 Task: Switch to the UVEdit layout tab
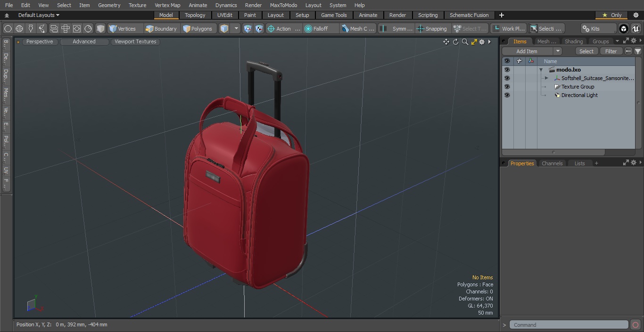(x=225, y=15)
